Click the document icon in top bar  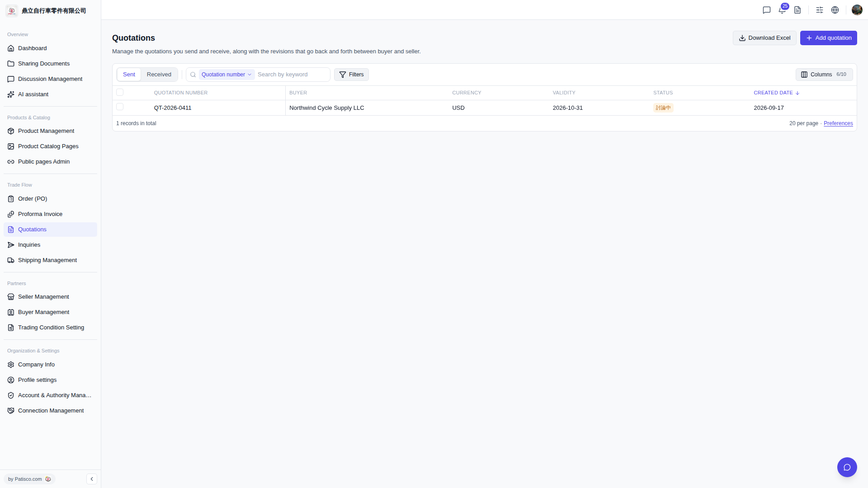tap(797, 10)
